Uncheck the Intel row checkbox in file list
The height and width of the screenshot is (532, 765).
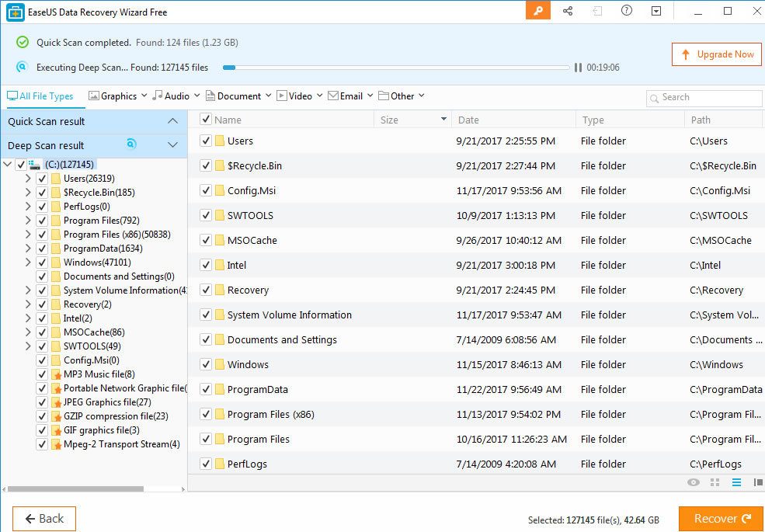206,265
